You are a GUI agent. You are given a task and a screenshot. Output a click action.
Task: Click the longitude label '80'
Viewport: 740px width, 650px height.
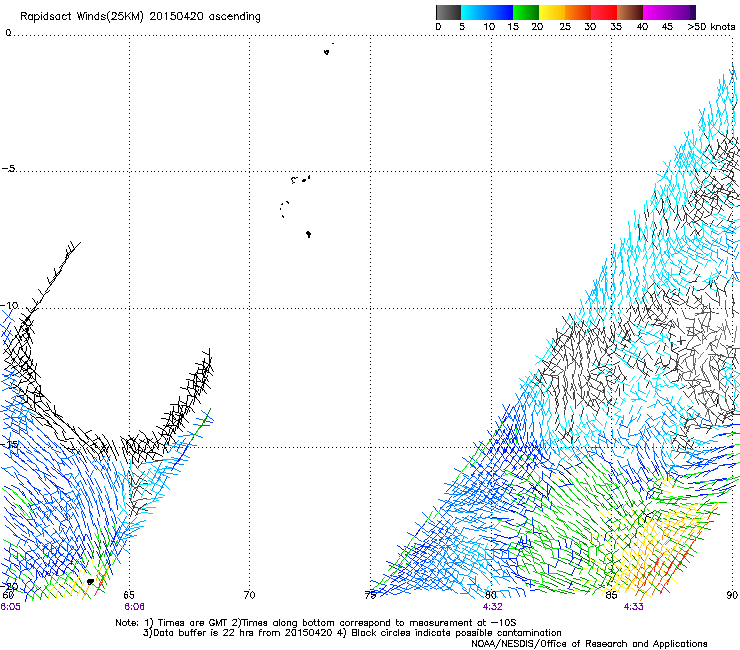click(x=491, y=595)
